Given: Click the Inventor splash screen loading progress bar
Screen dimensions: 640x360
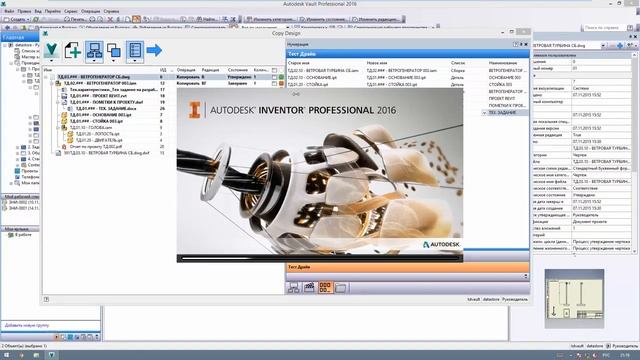Looking at the screenshot, I should (320, 258).
